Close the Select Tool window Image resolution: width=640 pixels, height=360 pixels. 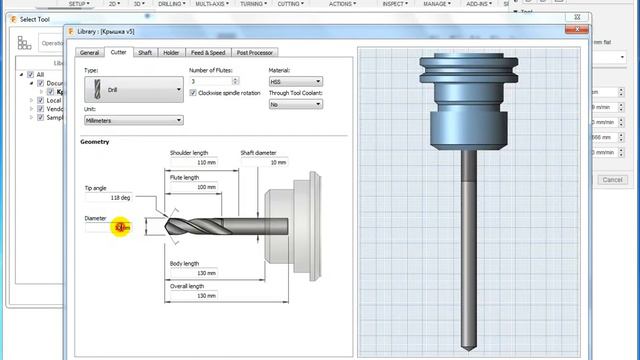point(577,17)
